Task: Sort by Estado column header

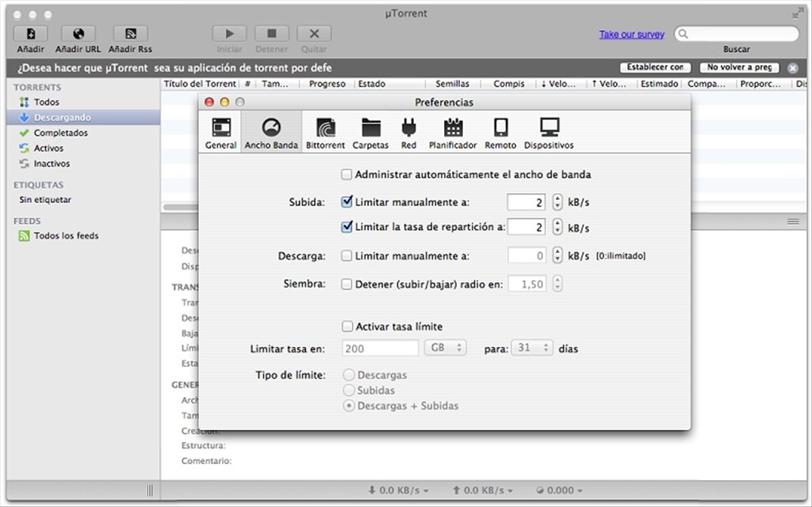Action: pyautogui.click(x=389, y=84)
